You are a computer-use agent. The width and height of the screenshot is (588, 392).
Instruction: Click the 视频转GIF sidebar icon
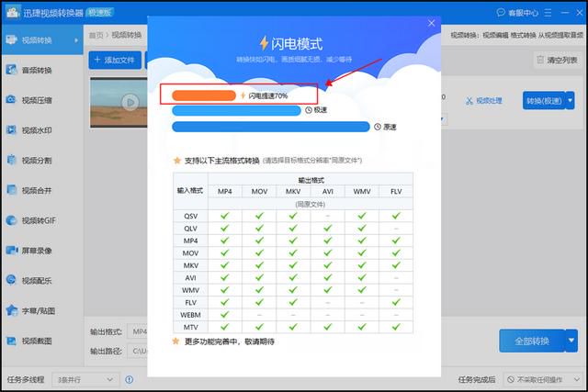click(x=11, y=220)
